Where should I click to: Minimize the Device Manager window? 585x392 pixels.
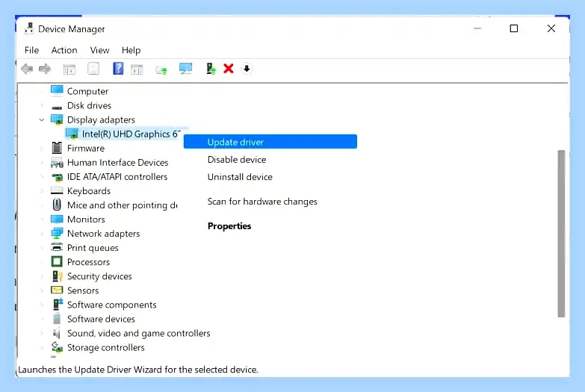[477, 28]
